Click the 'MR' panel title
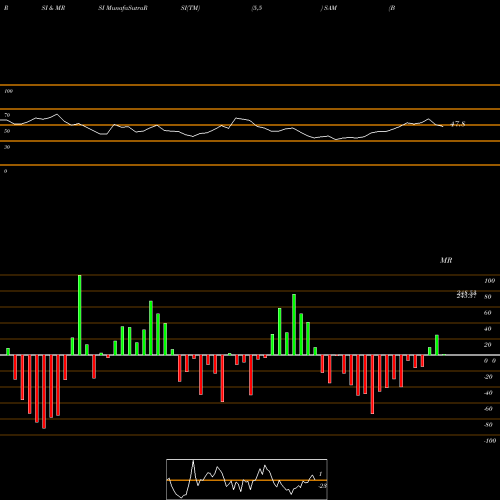Viewport: 500px width, 500px height. click(446, 260)
